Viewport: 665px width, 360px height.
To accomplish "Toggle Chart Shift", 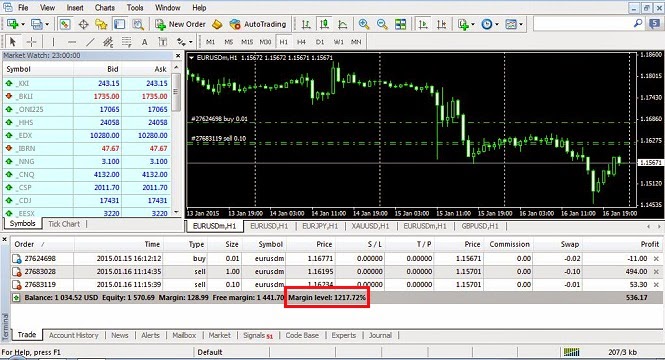I will click(x=441, y=25).
